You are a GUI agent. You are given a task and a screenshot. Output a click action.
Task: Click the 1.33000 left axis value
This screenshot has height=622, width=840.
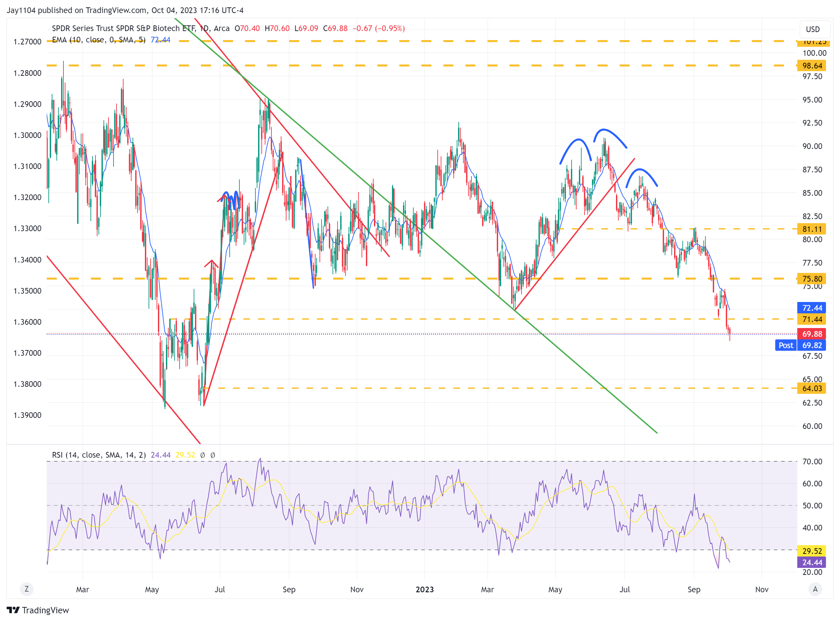(x=27, y=228)
